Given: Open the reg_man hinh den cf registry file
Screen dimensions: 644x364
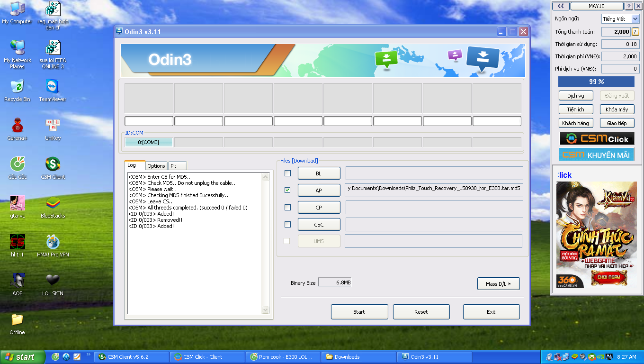Looking at the screenshot, I should tap(53, 16).
